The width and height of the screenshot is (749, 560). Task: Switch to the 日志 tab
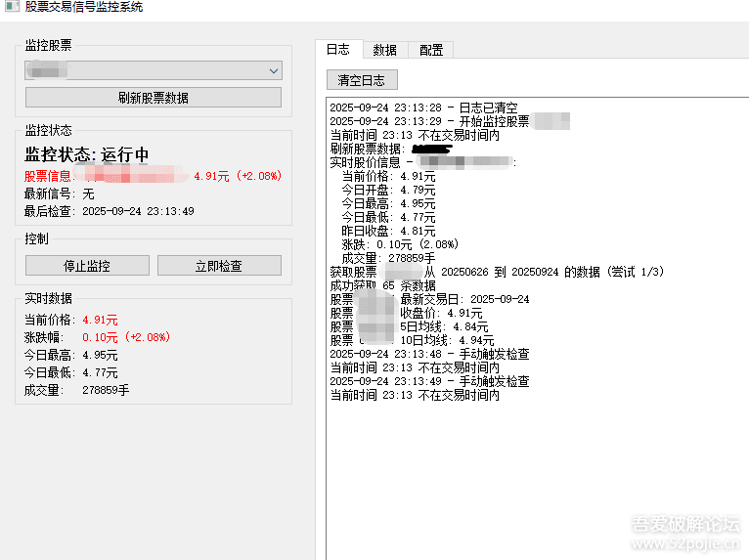tap(338, 50)
